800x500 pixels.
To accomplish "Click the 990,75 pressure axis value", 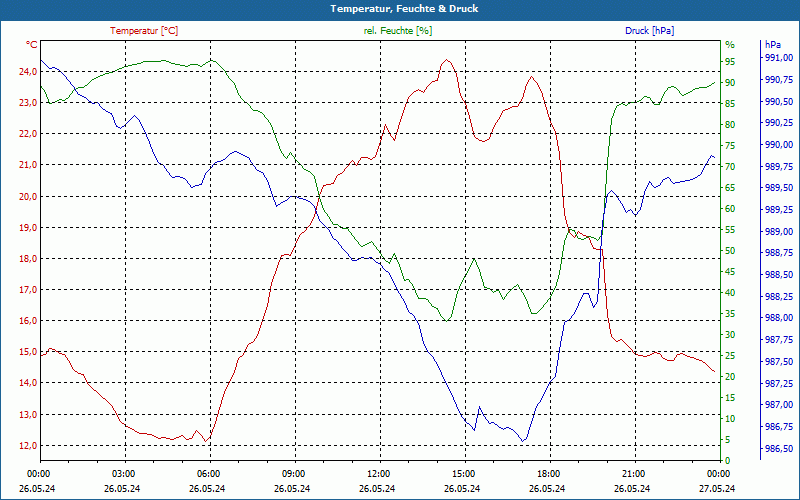I will tap(779, 80).
